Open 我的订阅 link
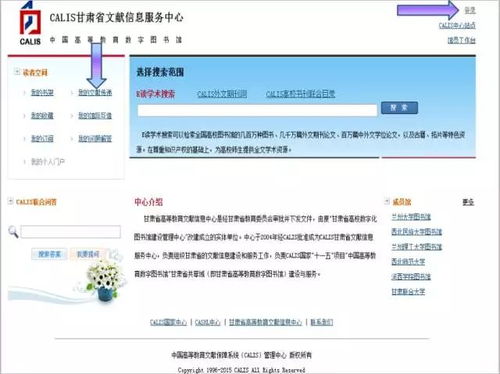Image resolution: width=500 pixels, height=374 pixels. point(42,139)
